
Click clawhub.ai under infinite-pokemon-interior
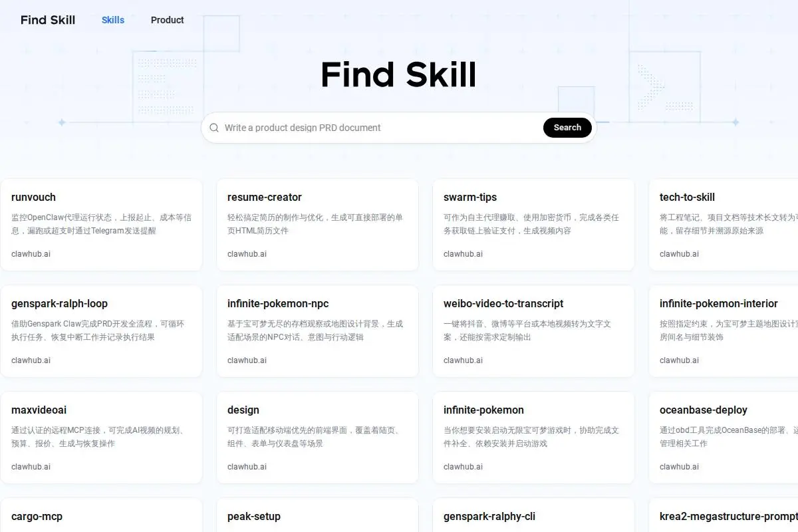pos(679,360)
